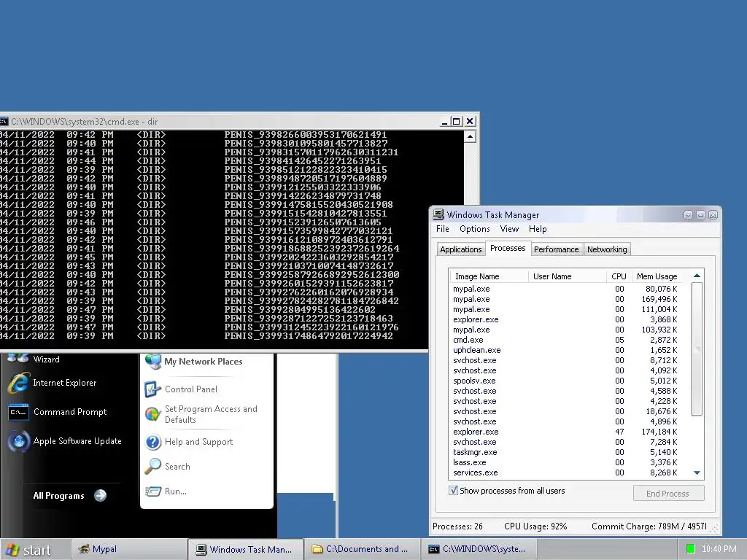The height and width of the screenshot is (560, 747).
Task: Switch to the Applications tab
Action: 461,249
